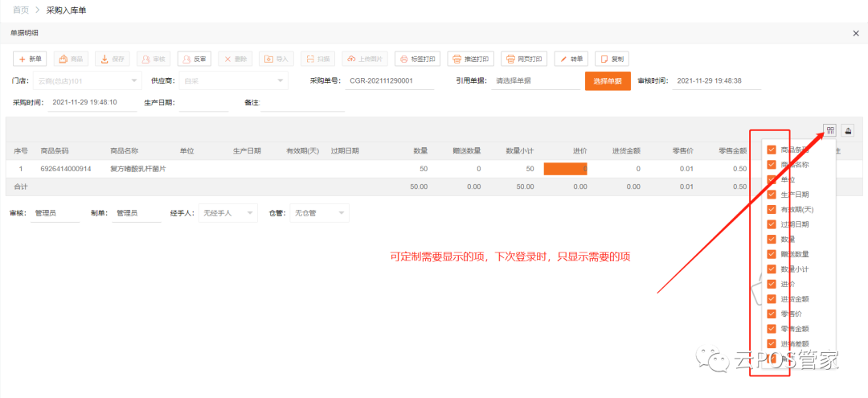
Task: Click the 采购入库单 breadcrumb item
Action: click(x=67, y=10)
